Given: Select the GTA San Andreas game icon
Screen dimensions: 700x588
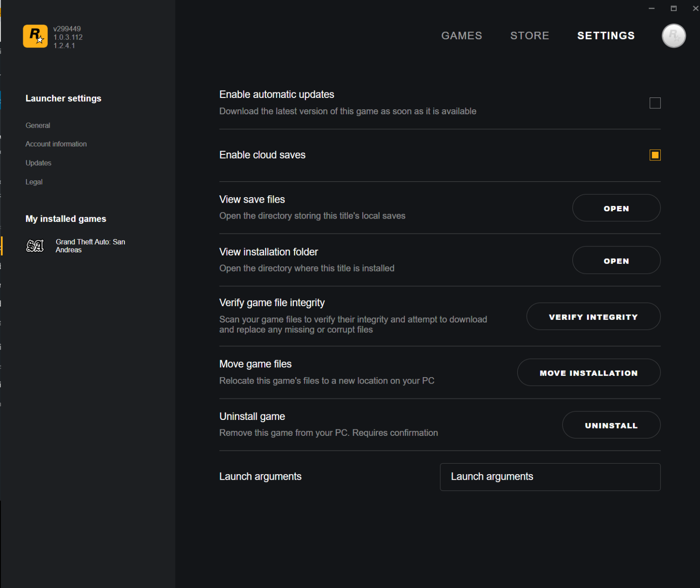Looking at the screenshot, I should (x=35, y=246).
